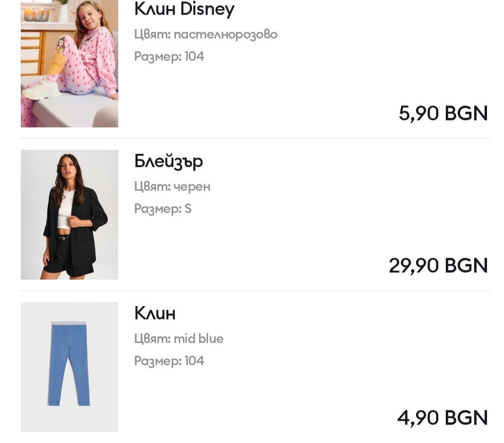Click the 'Цвят:' label in the blazer row

[x=152, y=187]
